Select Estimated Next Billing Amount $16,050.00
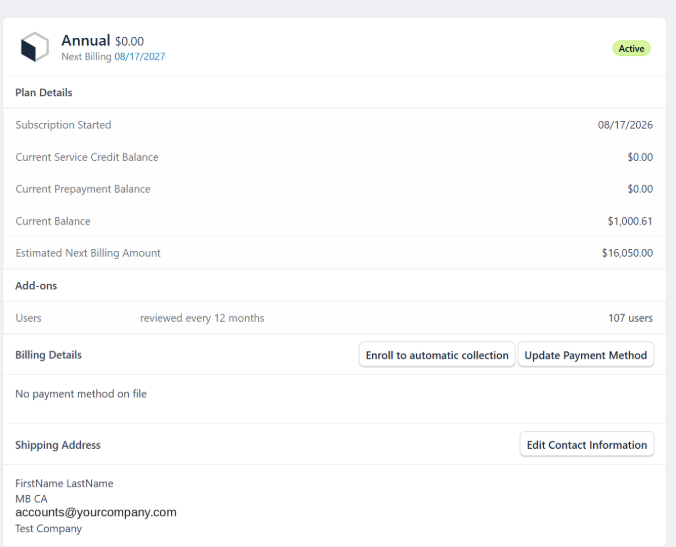676x547 pixels. click(627, 253)
